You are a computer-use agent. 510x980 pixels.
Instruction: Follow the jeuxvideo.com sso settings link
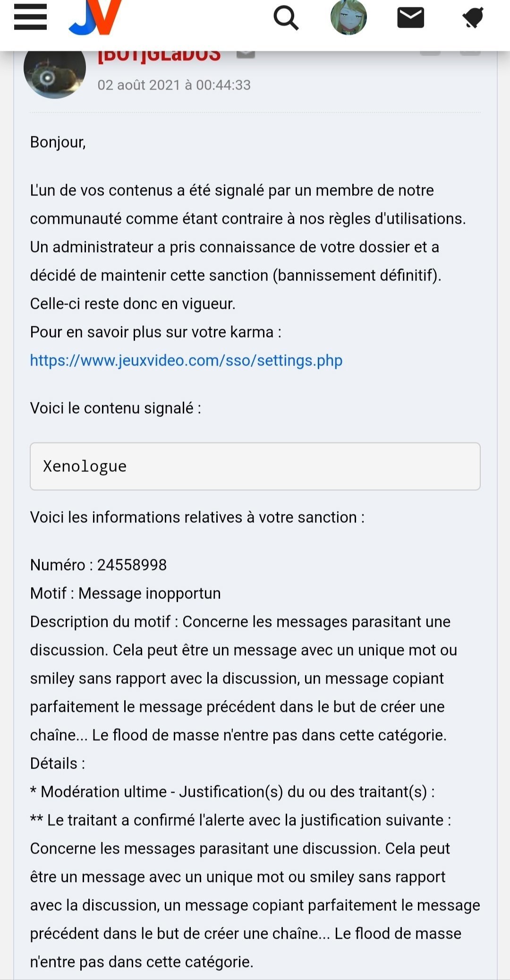[x=186, y=361]
